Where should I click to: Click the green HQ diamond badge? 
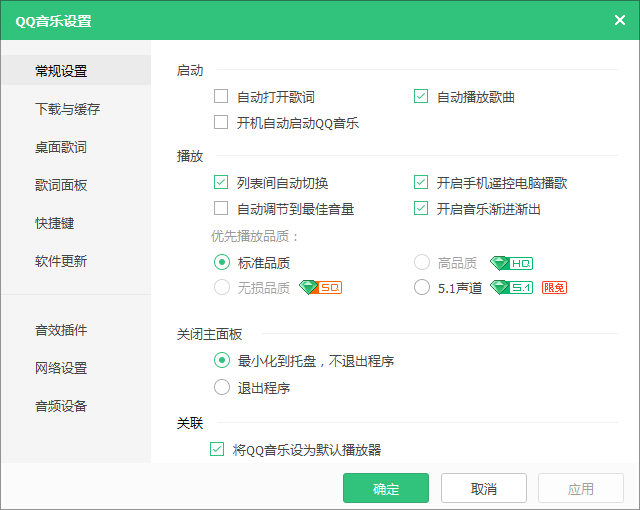pos(511,264)
